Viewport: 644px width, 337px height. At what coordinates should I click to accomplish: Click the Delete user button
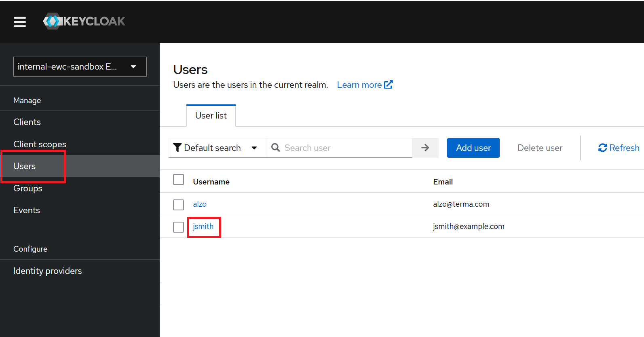point(540,148)
